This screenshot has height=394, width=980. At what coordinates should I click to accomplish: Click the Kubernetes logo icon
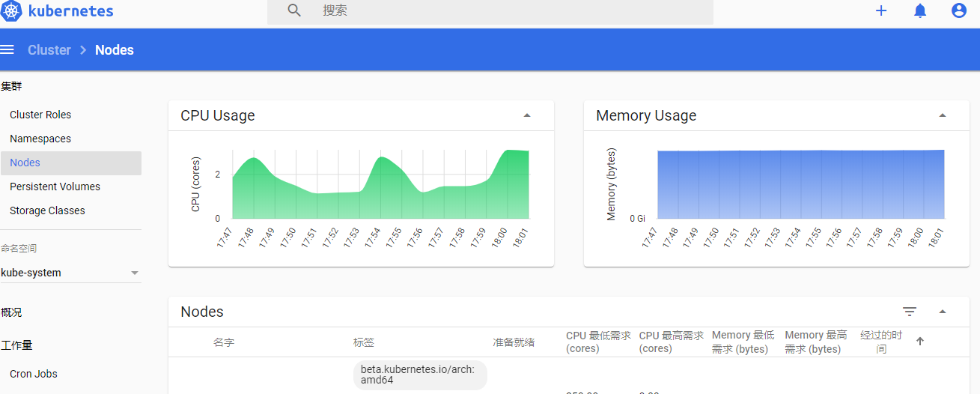coord(12,10)
